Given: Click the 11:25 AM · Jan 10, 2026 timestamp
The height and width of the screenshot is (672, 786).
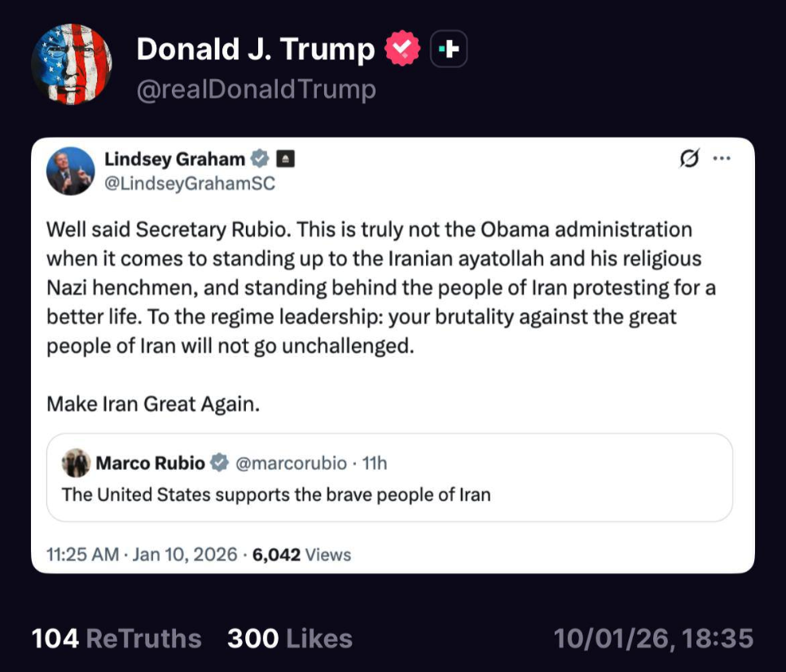Looking at the screenshot, I should tap(143, 555).
